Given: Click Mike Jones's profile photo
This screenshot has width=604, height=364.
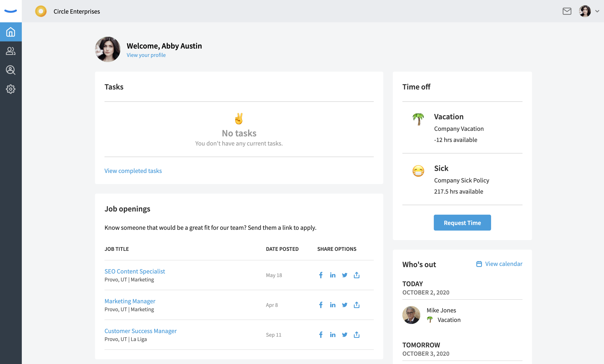Looking at the screenshot, I should (x=411, y=315).
